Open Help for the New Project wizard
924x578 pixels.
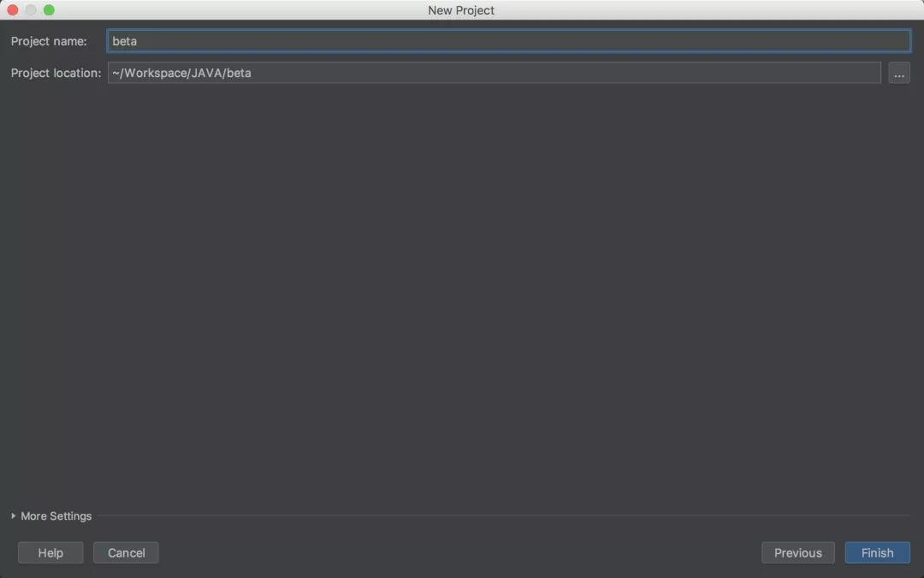click(50, 553)
